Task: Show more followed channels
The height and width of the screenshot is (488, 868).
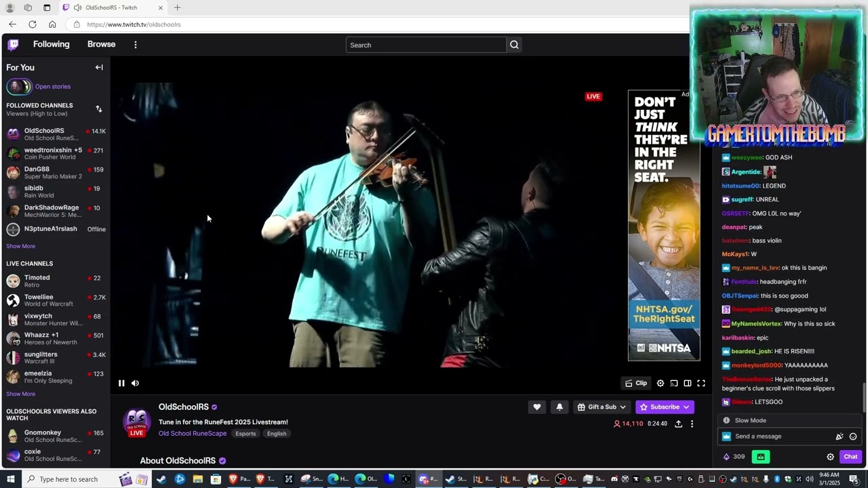Action: [21, 246]
